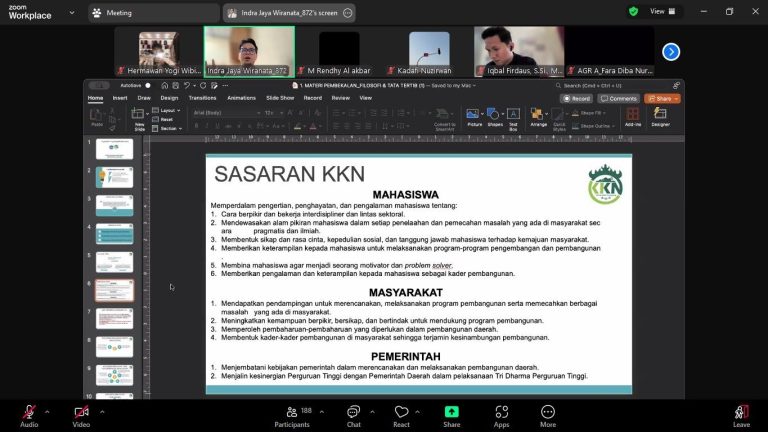The image size is (768, 432).
Task: Open Zoom More options
Action: pyautogui.click(x=548, y=417)
